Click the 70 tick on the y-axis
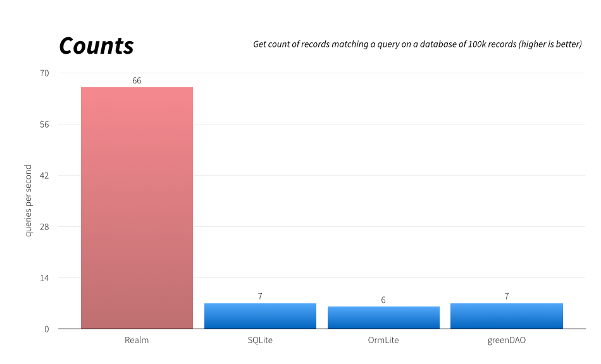Screen dimensions: 601x364 [x=45, y=73]
